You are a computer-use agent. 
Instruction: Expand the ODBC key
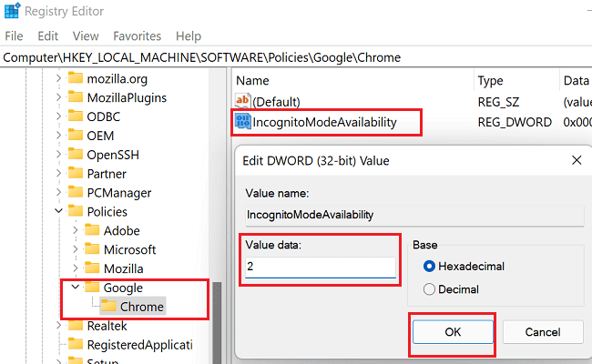point(58,116)
